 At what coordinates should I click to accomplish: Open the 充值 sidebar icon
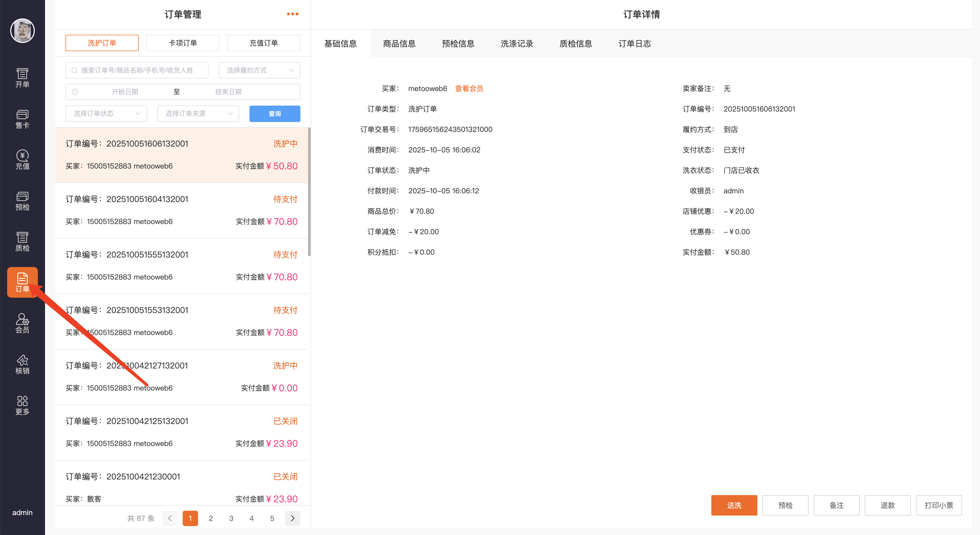22,160
